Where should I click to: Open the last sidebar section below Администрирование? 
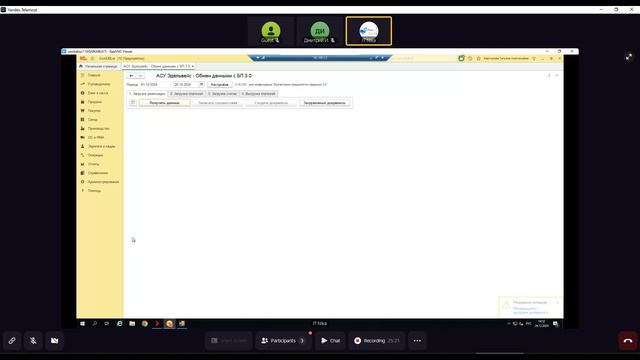94,191
